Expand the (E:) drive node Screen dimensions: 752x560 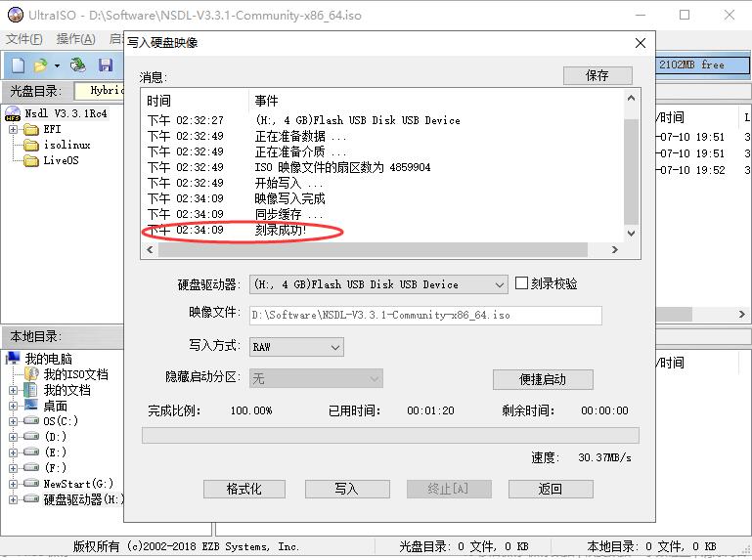tap(14, 452)
